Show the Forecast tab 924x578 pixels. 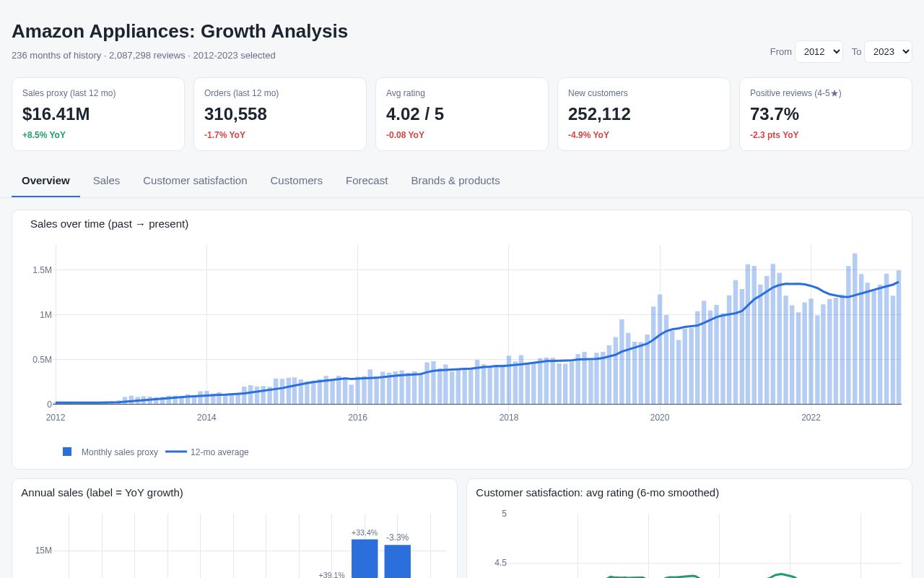point(367,181)
